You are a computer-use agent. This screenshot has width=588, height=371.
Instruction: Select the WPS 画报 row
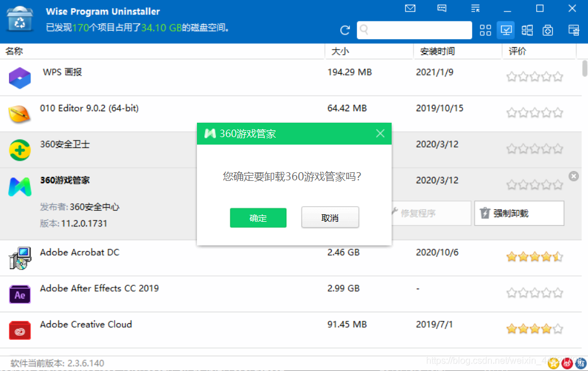[x=291, y=77]
